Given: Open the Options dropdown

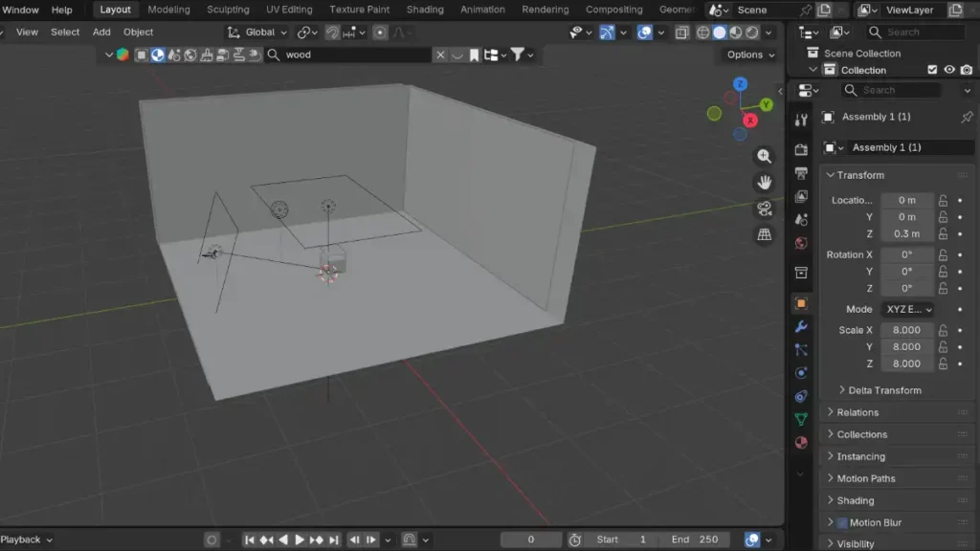Looking at the screenshot, I should click(x=750, y=55).
